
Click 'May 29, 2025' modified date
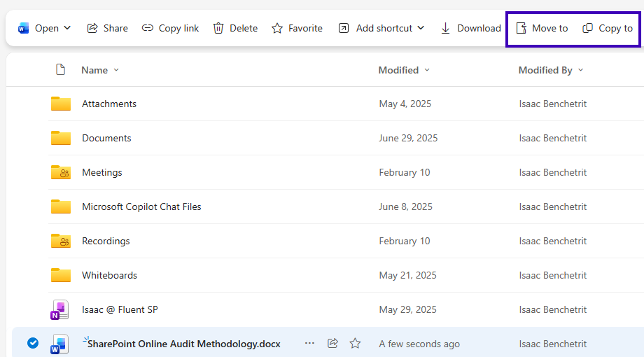coord(407,310)
